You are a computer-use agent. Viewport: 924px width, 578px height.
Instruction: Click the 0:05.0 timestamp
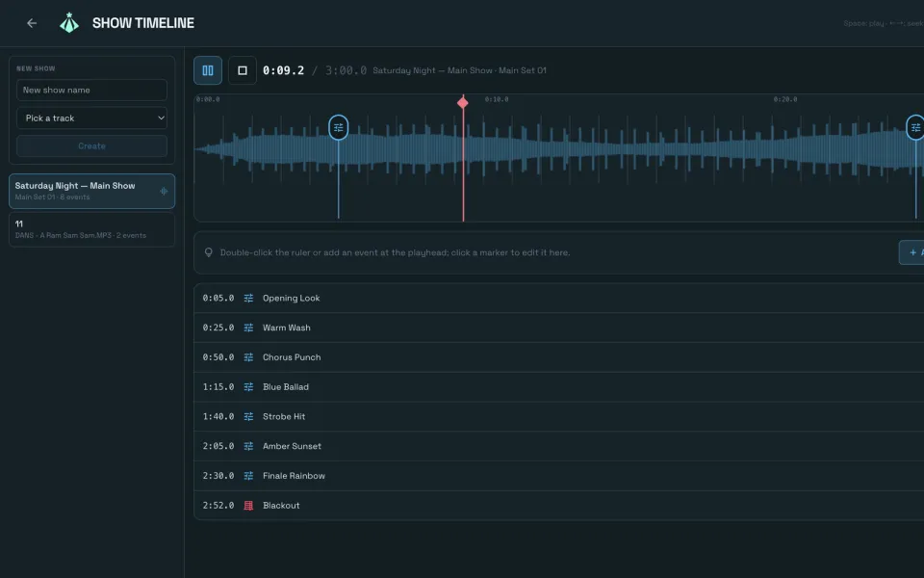pos(218,299)
